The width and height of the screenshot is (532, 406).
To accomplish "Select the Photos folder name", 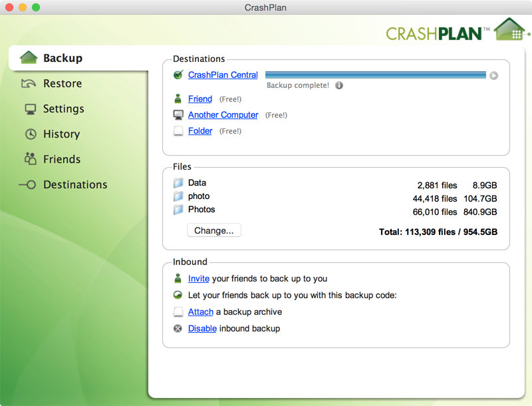I will (x=201, y=210).
